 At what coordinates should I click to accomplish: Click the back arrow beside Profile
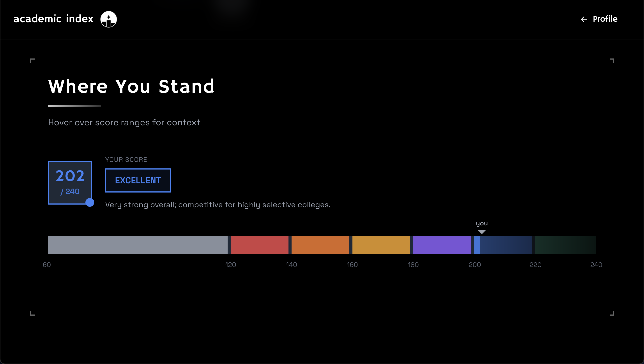(584, 19)
